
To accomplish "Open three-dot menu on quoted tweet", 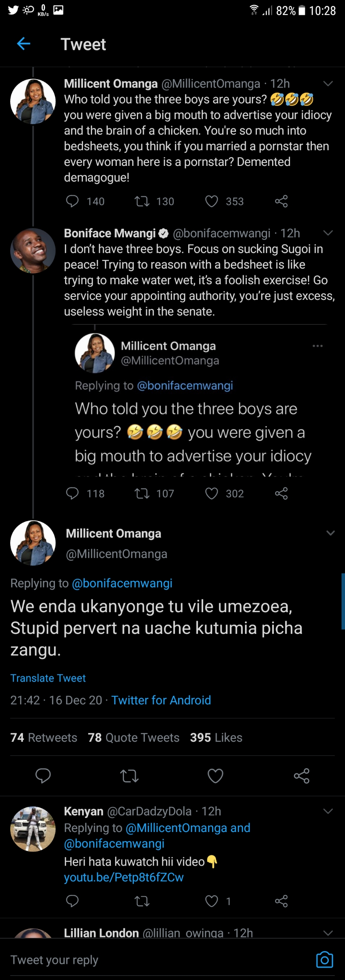I will pyautogui.click(x=317, y=346).
